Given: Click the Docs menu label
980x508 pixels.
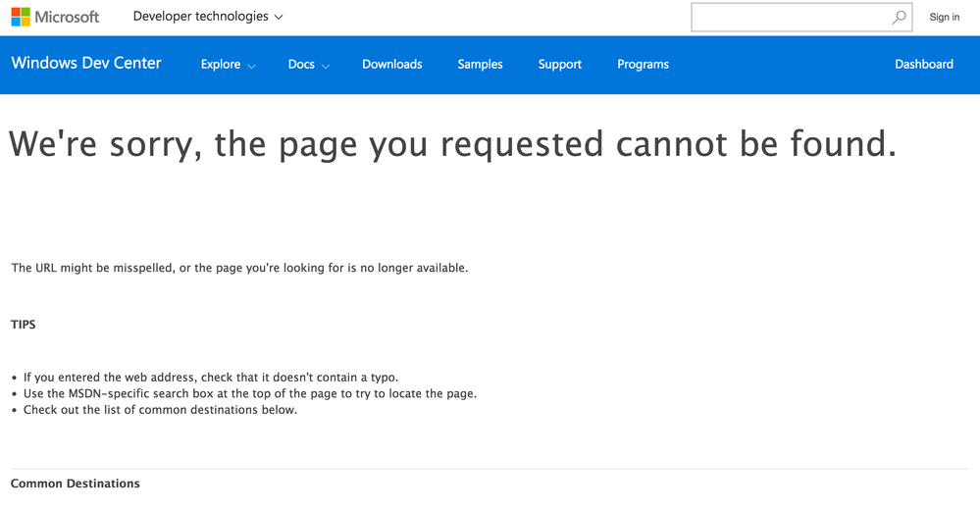Looking at the screenshot, I should (x=301, y=65).
